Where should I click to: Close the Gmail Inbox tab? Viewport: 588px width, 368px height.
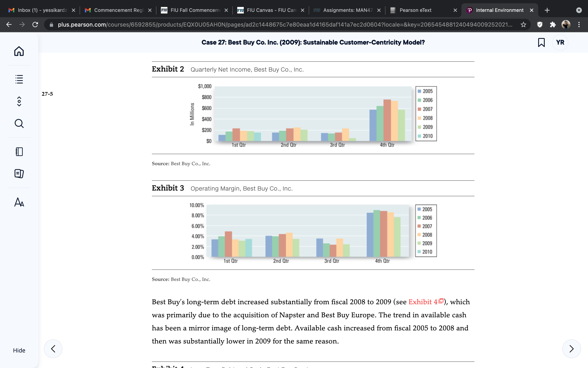tap(73, 10)
